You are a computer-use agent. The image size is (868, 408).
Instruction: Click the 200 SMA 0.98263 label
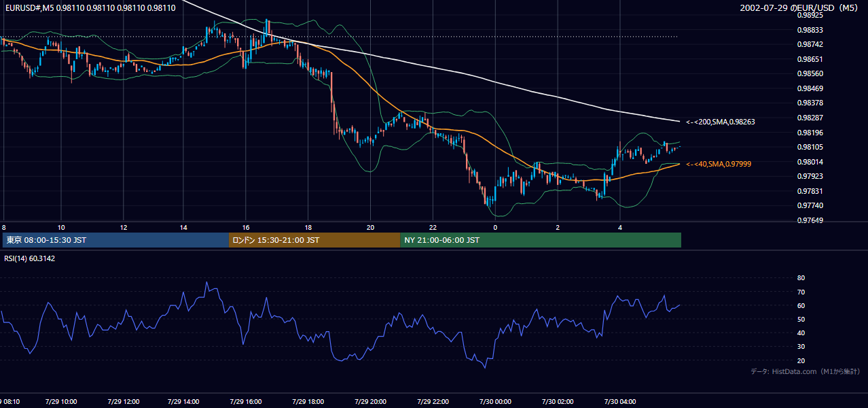pos(720,122)
